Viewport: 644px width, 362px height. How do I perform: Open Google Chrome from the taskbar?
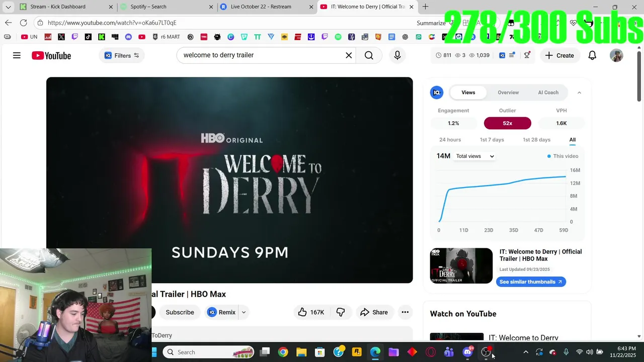283,352
